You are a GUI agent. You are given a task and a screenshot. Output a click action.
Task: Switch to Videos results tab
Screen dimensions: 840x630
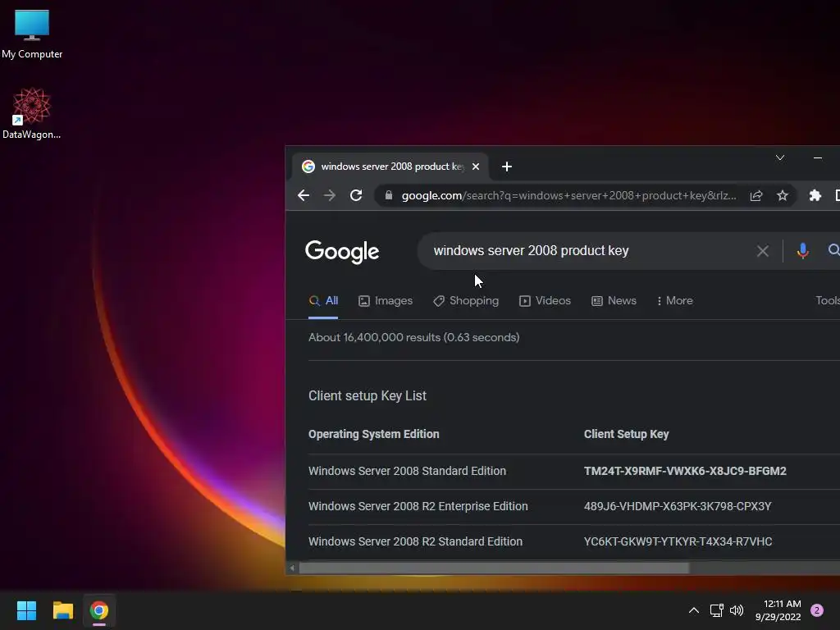pos(545,301)
